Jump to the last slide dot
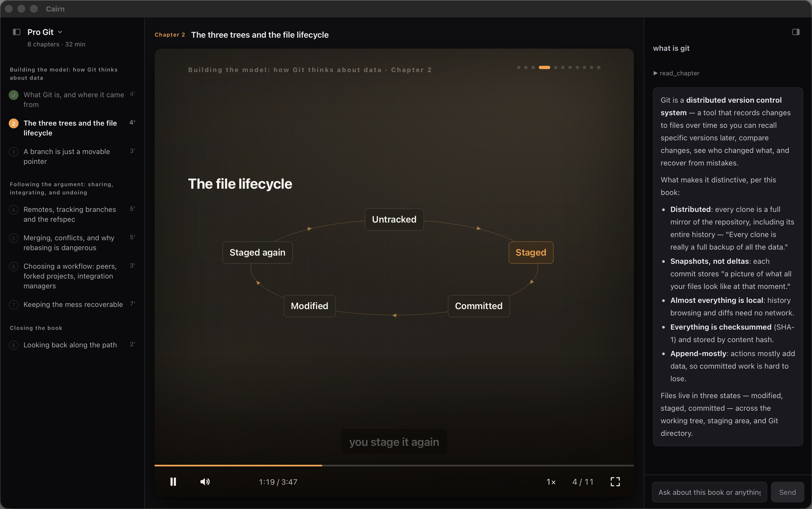The width and height of the screenshot is (812, 509). pos(598,67)
